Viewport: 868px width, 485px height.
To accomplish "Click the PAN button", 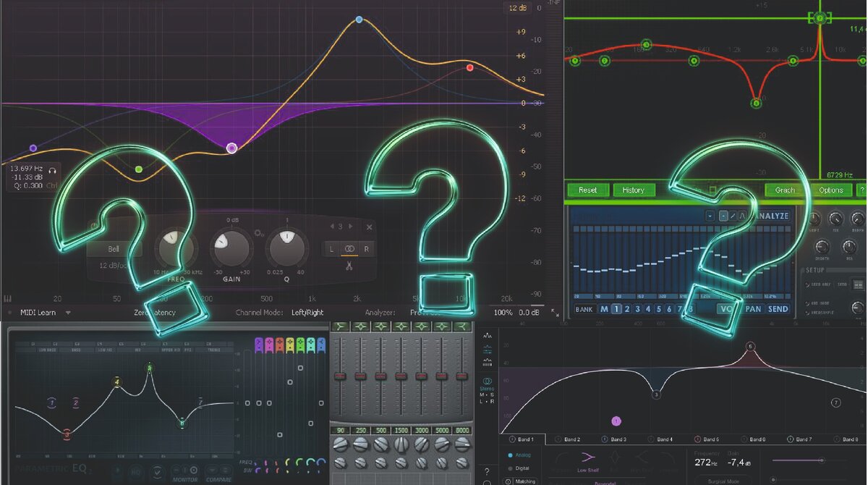I will [x=754, y=309].
